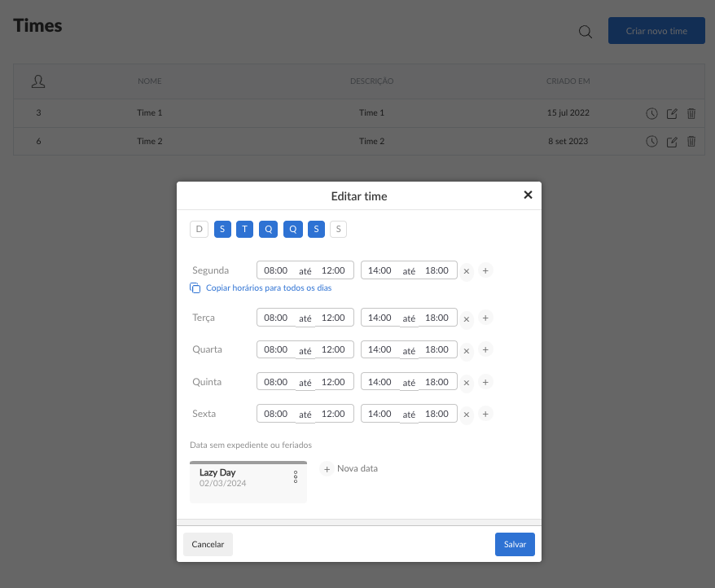The width and height of the screenshot is (715, 588).
Task: Enable the last Saturday (S) day button
Action: (x=339, y=230)
